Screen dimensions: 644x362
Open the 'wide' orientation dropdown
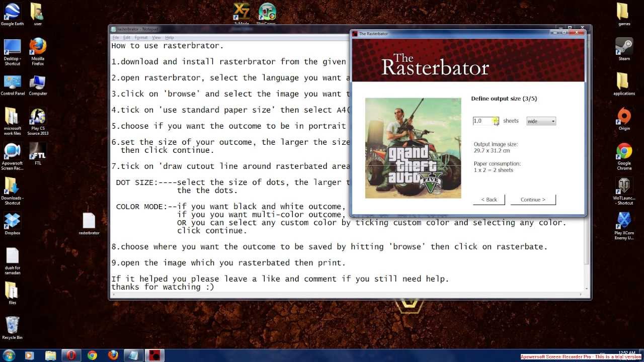click(541, 121)
